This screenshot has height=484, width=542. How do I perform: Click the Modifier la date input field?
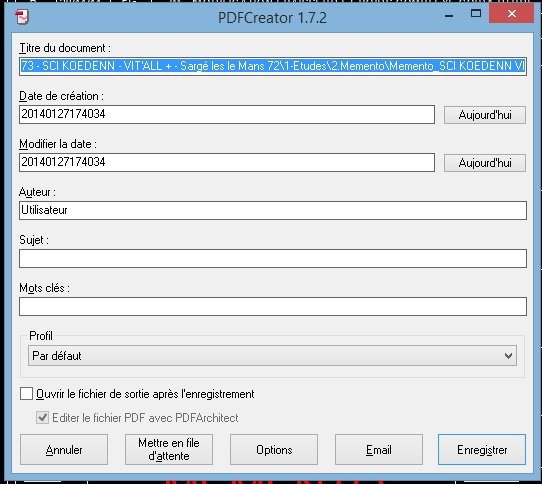[227, 162]
